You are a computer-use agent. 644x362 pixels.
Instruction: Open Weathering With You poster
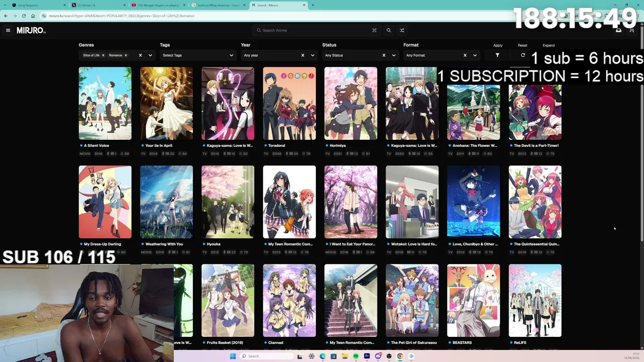click(167, 202)
